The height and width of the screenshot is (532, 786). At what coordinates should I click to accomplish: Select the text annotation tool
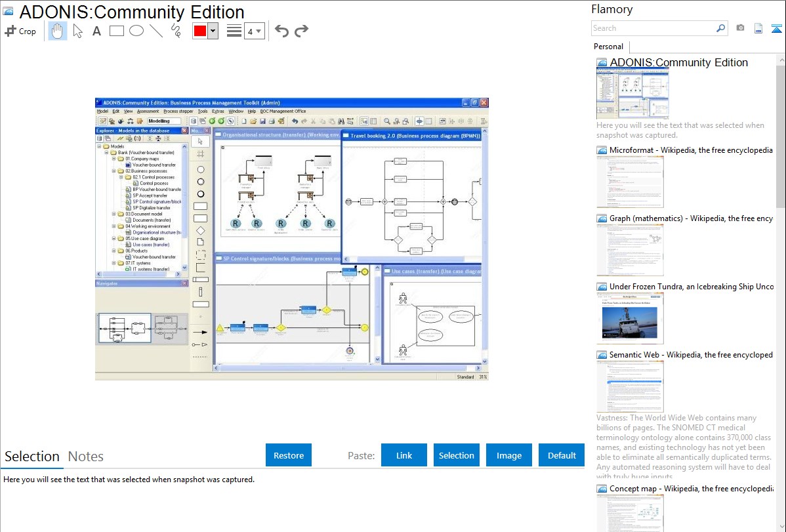point(96,31)
